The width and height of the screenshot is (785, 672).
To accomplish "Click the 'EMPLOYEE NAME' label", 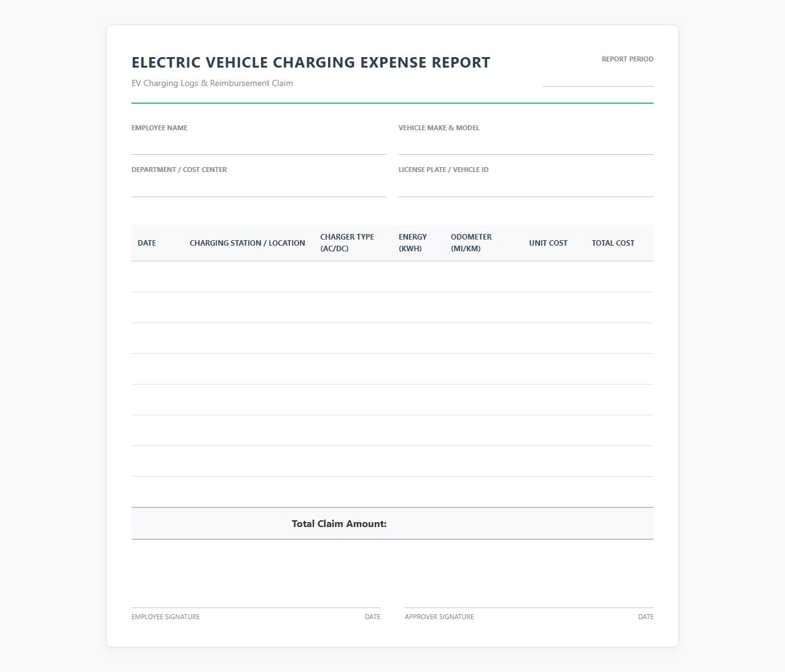I will (x=159, y=128).
